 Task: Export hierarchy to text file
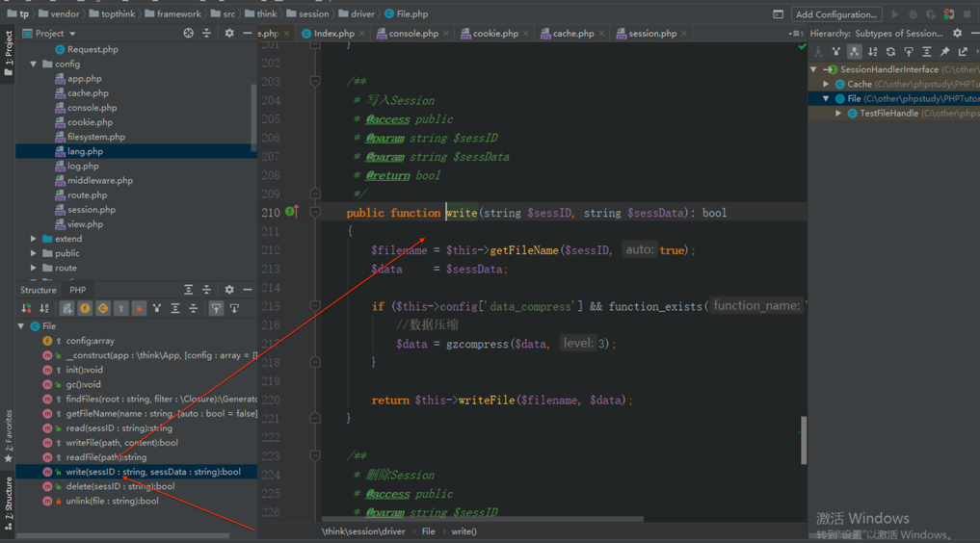(x=963, y=52)
